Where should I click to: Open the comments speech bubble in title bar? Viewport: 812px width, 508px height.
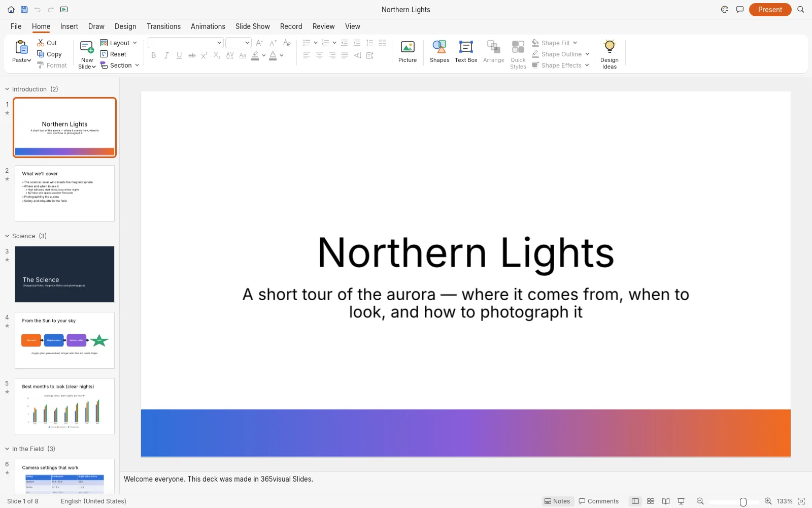740,10
